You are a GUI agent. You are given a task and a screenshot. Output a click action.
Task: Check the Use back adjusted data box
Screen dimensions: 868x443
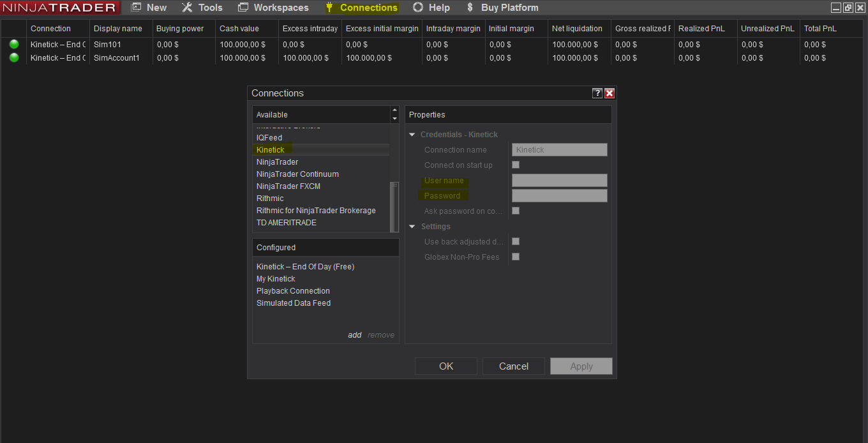(x=516, y=241)
